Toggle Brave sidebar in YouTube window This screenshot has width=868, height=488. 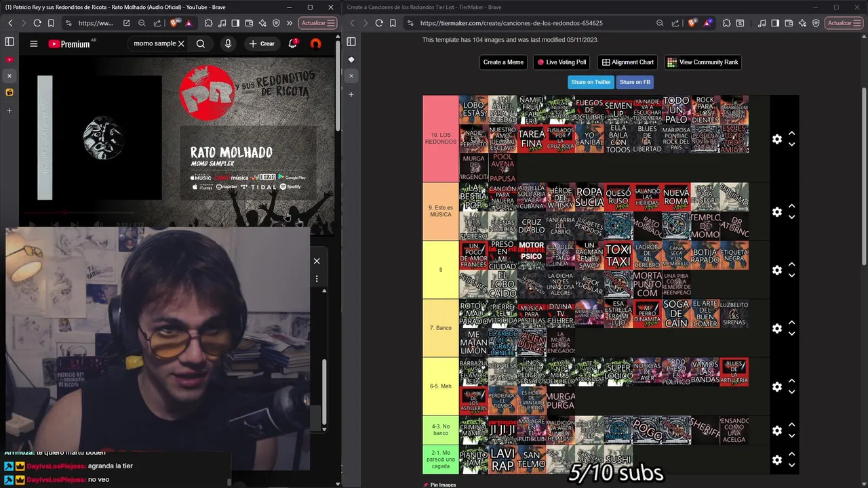coord(235,23)
